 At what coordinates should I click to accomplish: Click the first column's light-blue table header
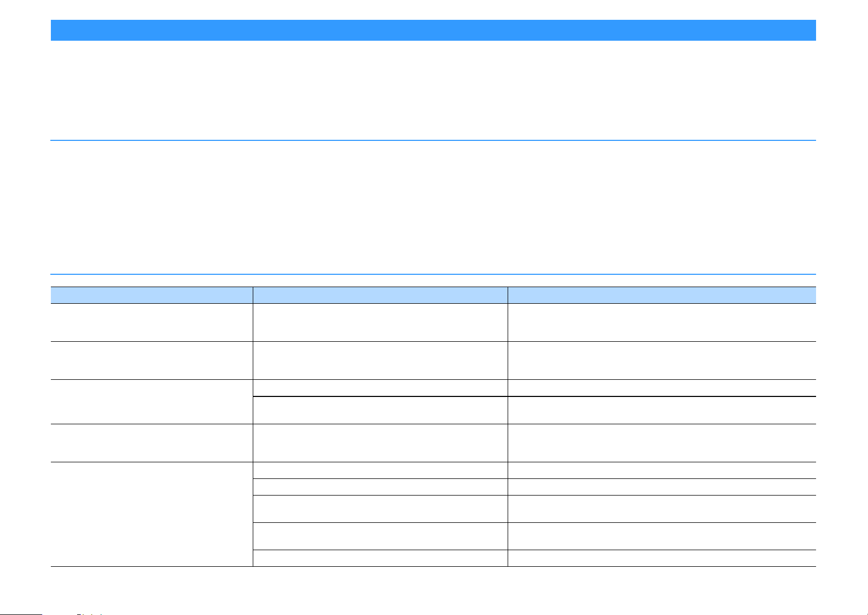coord(152,295)
